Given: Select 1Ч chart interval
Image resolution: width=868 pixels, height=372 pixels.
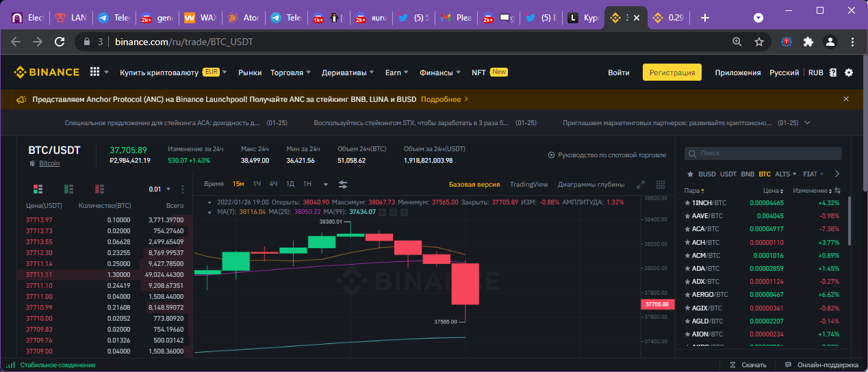Looking at the screenshot, I should point(257,184).
